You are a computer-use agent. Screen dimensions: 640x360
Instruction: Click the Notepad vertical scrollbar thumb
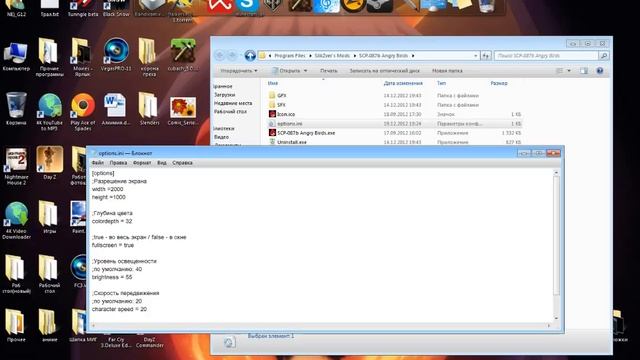click(x=556, y=236)
